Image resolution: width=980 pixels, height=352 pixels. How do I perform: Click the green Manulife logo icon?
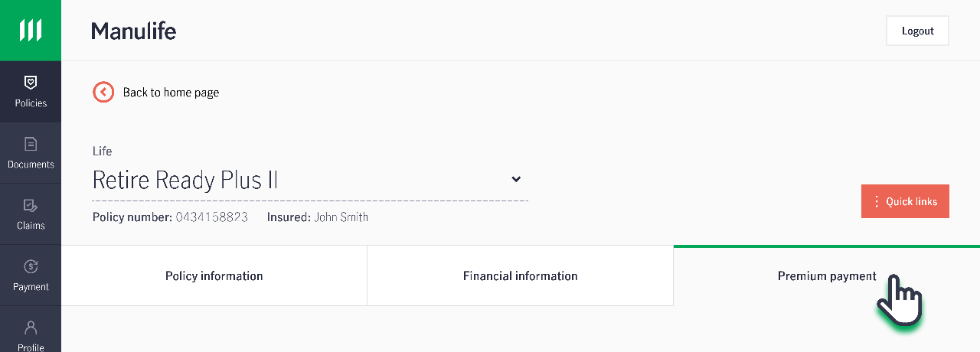pos(31,31)
